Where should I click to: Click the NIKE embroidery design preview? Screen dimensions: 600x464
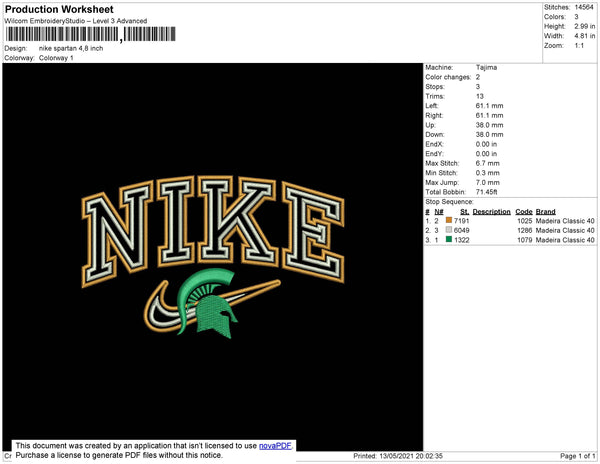click(213, 257)
